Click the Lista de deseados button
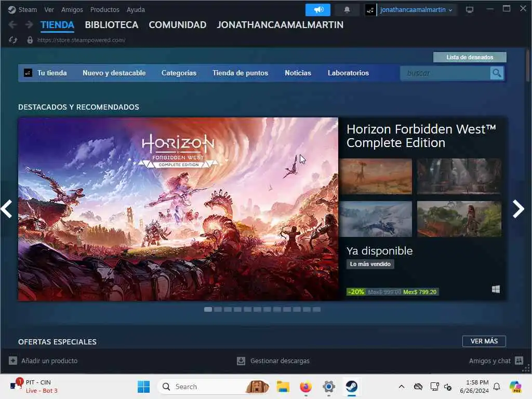 pyautogui.click(x=470, y=57)
